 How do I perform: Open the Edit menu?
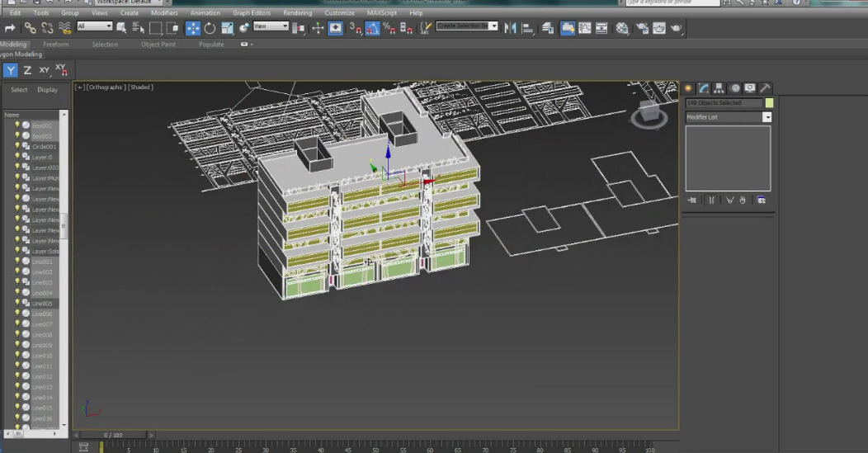coord(16,12)
